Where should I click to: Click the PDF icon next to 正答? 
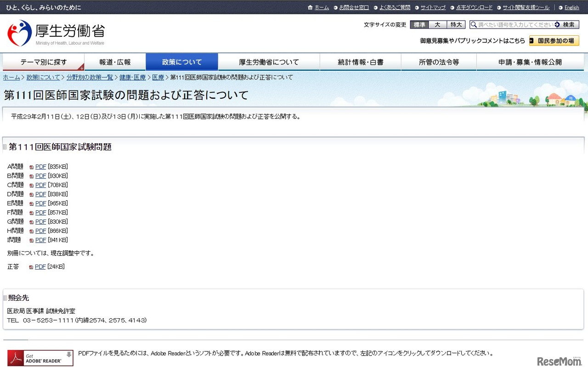click(x=31, y=266)
